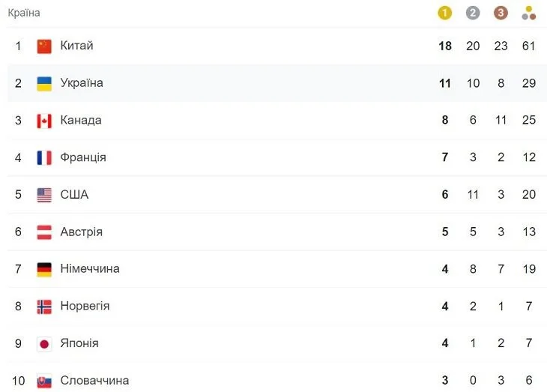The width and height of the screenshot is (547, 392).
Task: Click the Germany flag icon
Action: click(x=44, y=269)
